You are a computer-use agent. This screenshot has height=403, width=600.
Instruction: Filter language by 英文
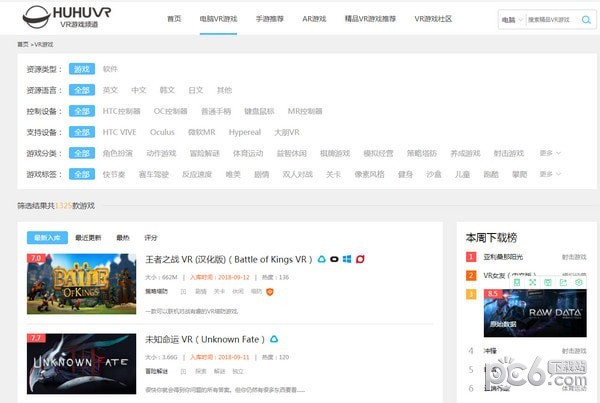tap(110, 90)
